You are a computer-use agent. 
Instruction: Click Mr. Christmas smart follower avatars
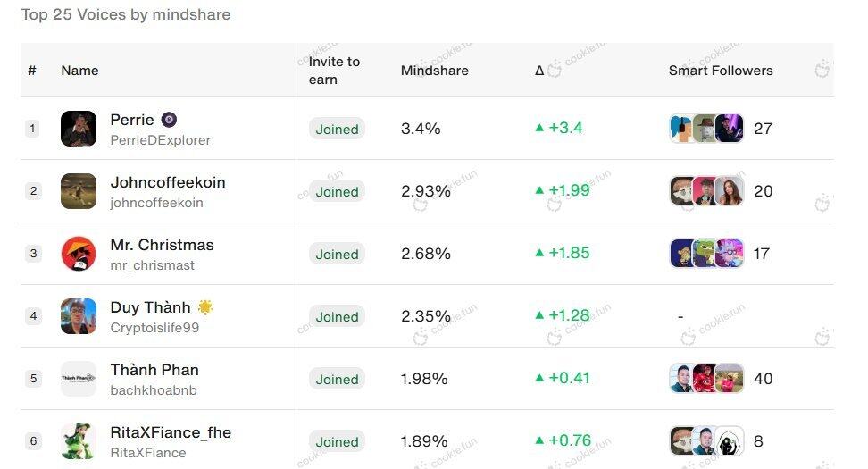click(706, 254)
